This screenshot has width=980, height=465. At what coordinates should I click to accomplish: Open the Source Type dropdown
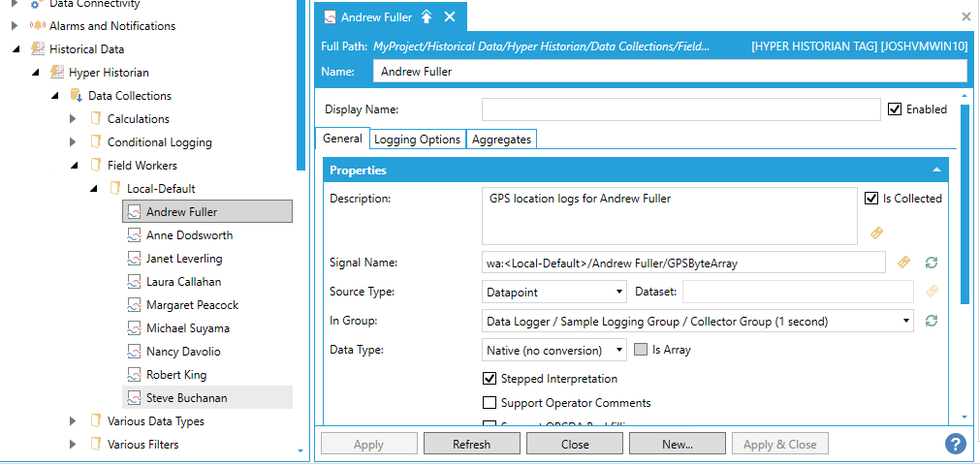(554, 292)
